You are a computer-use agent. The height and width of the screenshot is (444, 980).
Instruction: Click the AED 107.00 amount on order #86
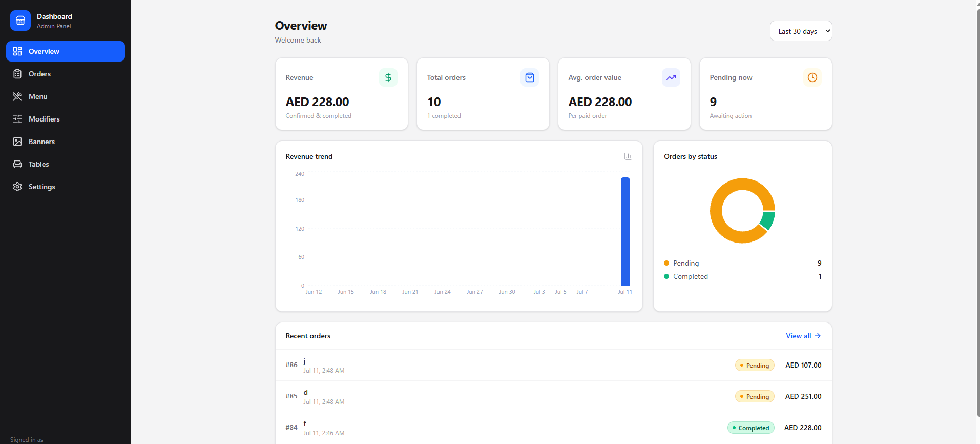point(803,365)
